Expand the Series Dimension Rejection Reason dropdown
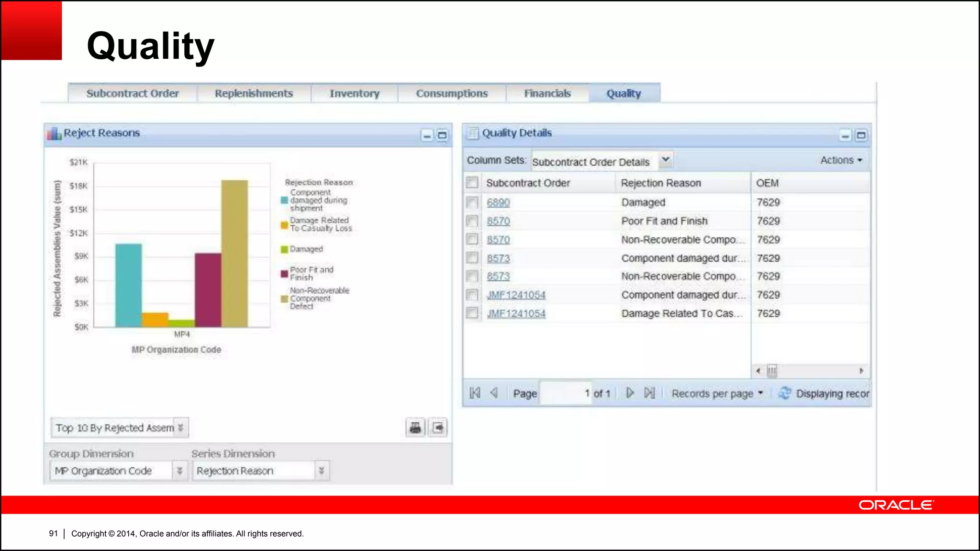980x551 pixels. click(x=322, y=471)
